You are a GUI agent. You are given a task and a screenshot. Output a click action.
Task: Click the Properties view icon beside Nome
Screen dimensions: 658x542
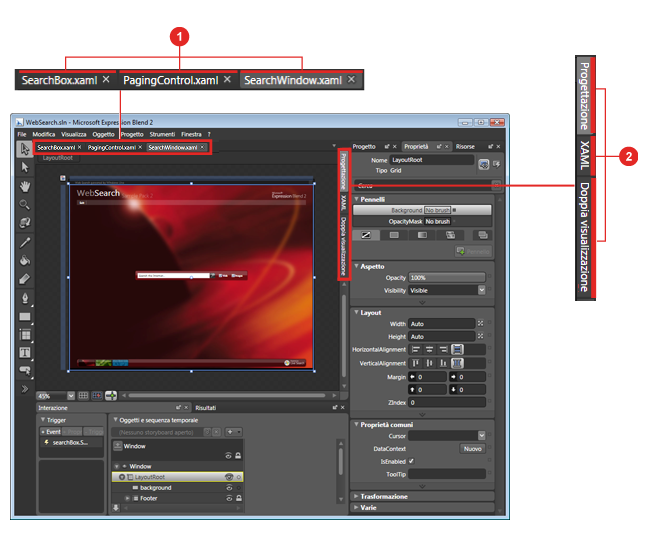coord(484,164)
